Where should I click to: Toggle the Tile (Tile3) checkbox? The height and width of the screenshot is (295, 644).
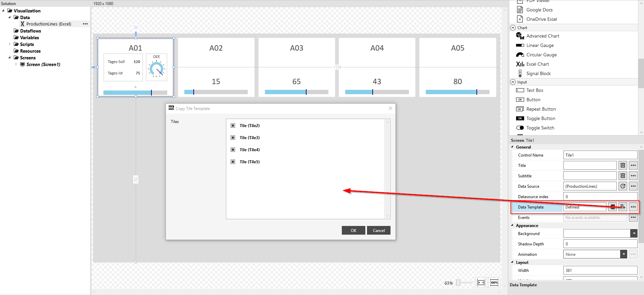[233, 138]
